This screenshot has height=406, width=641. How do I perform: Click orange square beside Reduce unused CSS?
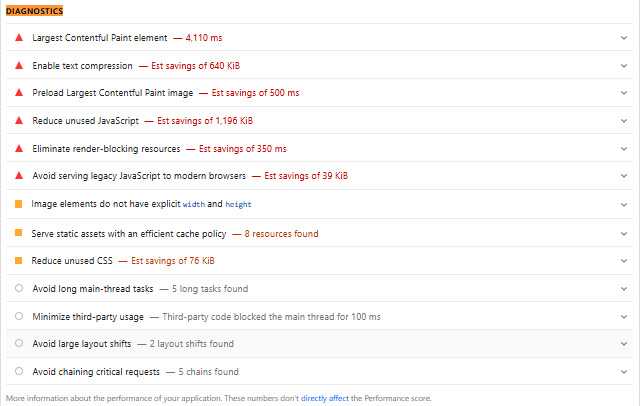point(18,261)
